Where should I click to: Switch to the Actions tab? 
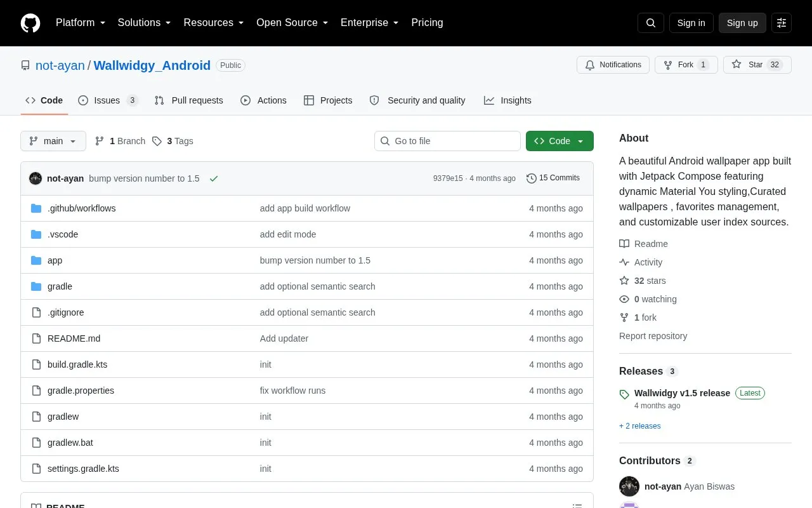(x=263, y=100)
